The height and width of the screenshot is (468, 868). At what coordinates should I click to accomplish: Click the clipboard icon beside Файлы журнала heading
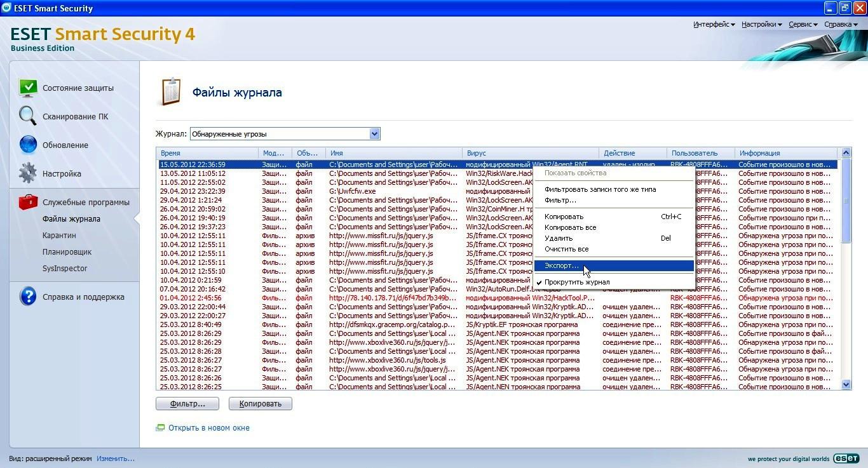point(170,91)
